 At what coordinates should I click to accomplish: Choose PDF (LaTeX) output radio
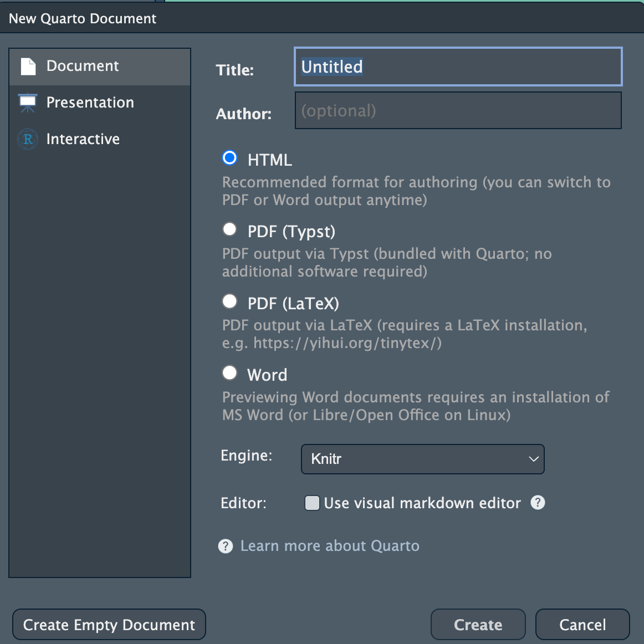(229, 301)
